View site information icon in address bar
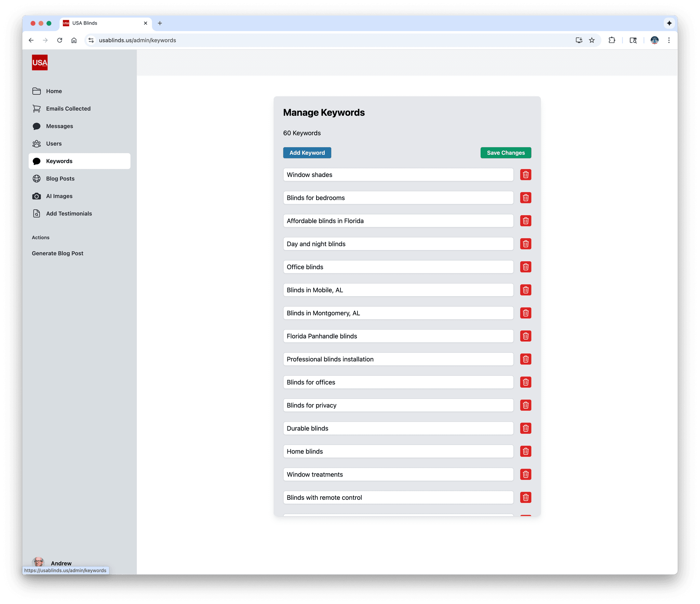The height and width of the screenshot is (604, 700). click(91, 40)
